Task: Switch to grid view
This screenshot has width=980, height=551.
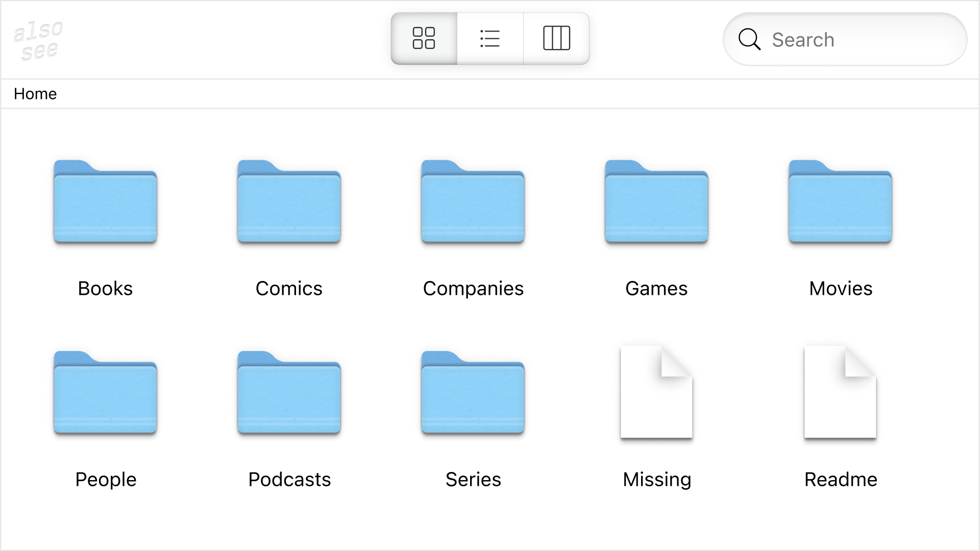Action: pyautogui.click(x=424, y=38)
